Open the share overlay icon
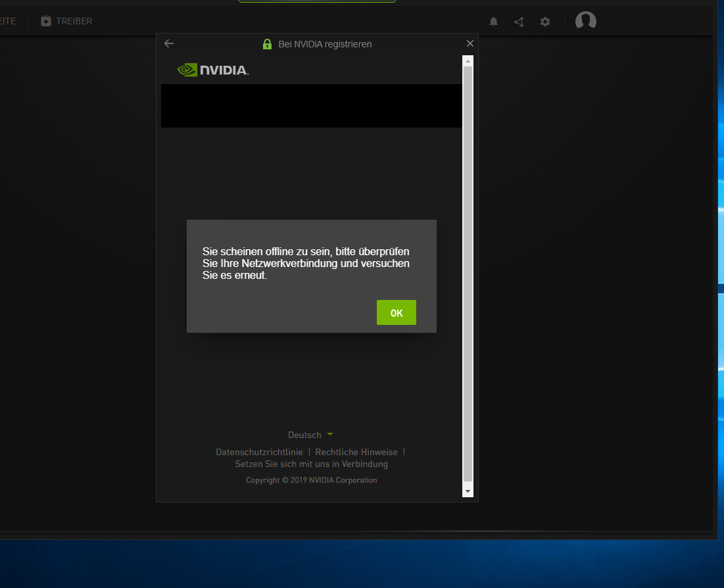The image size is (724, 588). [519, 22]
